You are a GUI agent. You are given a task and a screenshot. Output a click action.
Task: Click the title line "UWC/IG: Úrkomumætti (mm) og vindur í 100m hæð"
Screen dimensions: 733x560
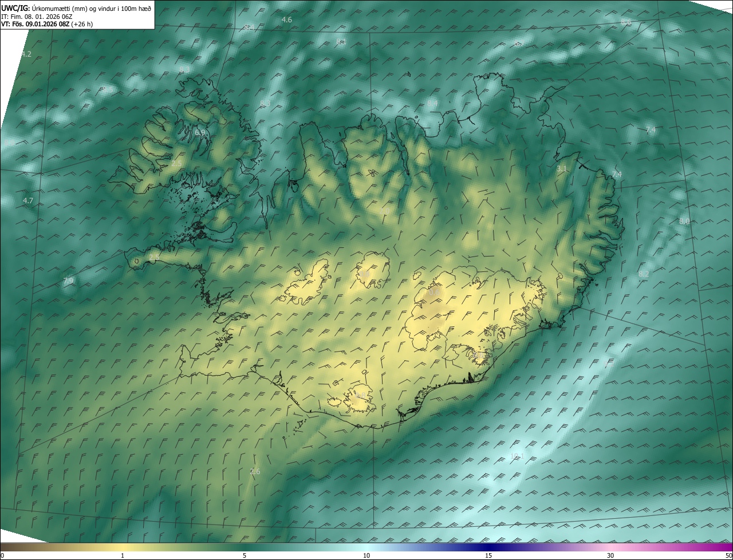pos(76,8)
